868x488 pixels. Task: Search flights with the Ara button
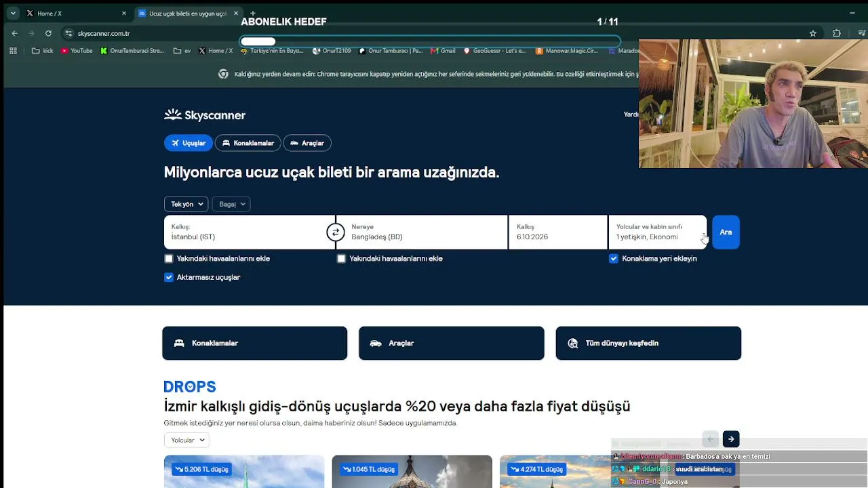coord(726,232)
